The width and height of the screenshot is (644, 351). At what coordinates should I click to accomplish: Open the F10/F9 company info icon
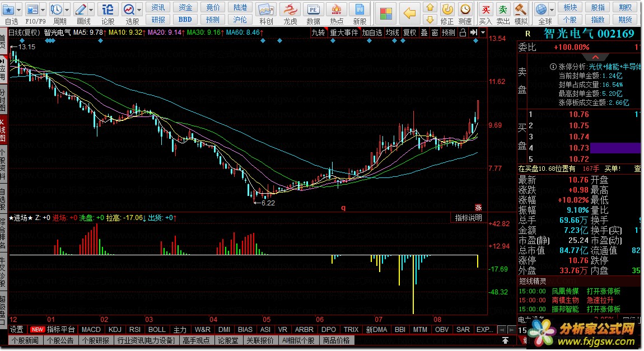coord(32,9)
